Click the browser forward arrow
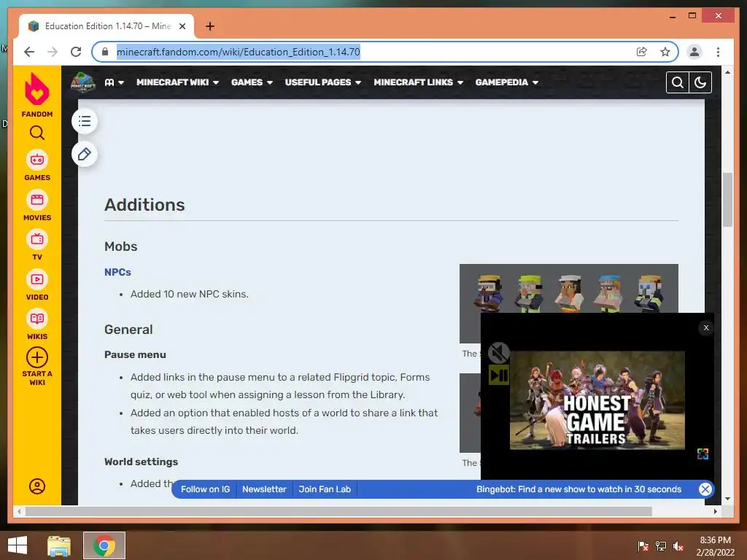This screenshot has width=747, height=560. pyautogui.click(x=53, y=52)
